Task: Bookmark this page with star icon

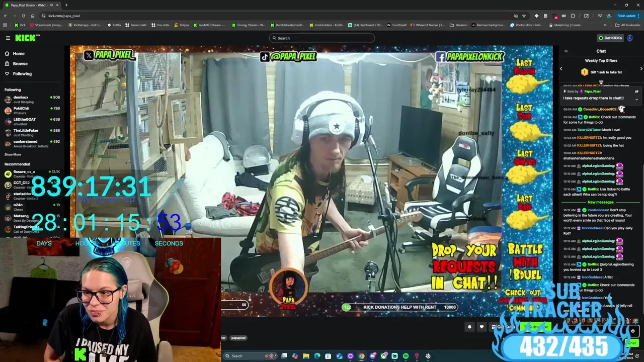Action: tap(524, 16)
